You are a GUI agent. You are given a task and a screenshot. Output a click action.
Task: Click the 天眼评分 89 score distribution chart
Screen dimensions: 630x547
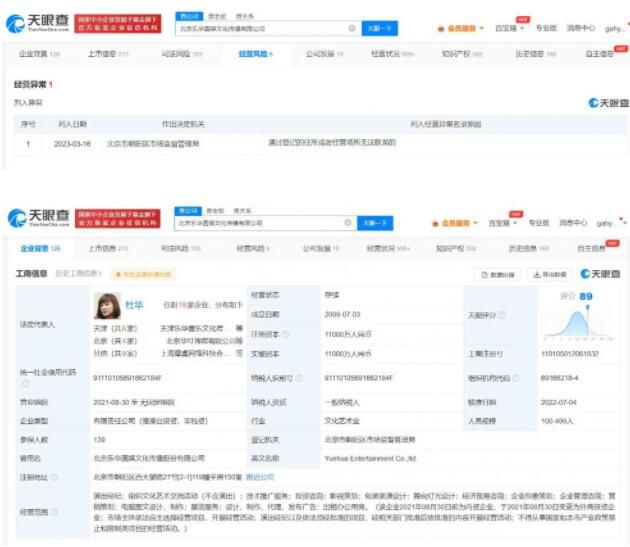coord(579,323)
